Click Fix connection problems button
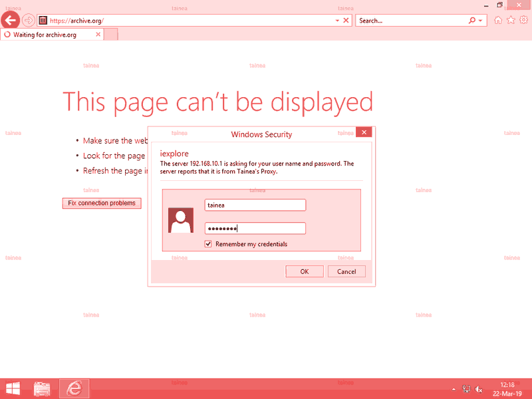Image resolution: width=532 pixels, height=399 pixels. tap(102, 203)
